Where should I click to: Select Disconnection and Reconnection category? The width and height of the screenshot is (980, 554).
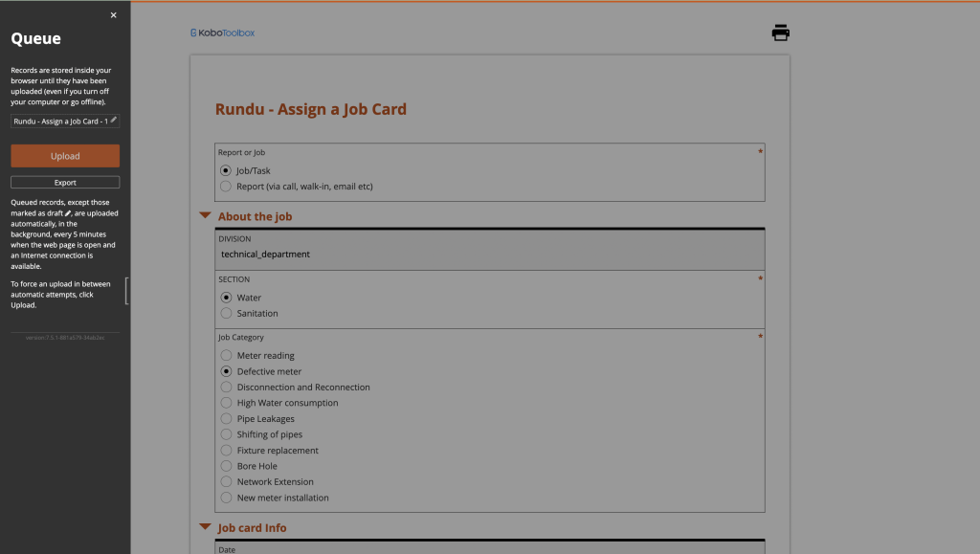[x=227, y=388]
